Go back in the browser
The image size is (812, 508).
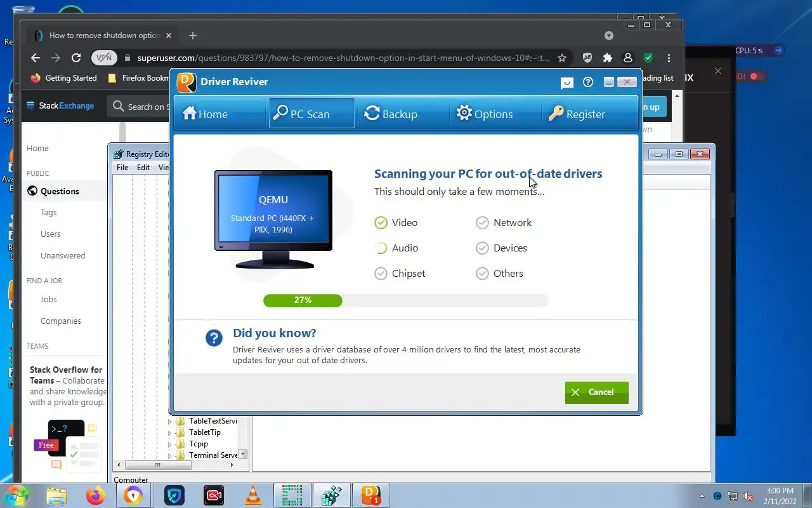point(36,58)
